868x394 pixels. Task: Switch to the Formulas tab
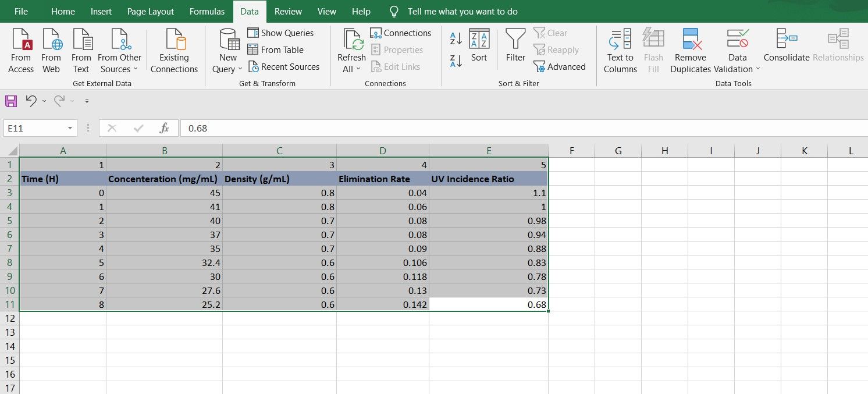tap(207, 12)
